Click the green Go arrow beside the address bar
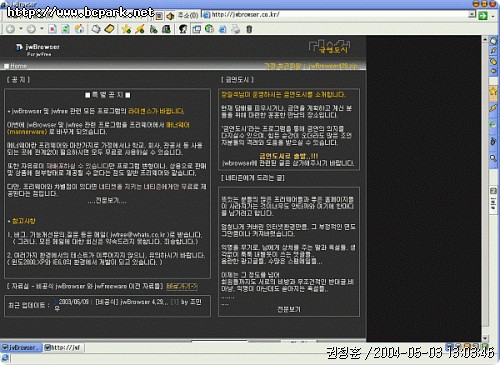The height and width of the screenshot is (365, 500). pyautogui.click(x=483, y=15)
